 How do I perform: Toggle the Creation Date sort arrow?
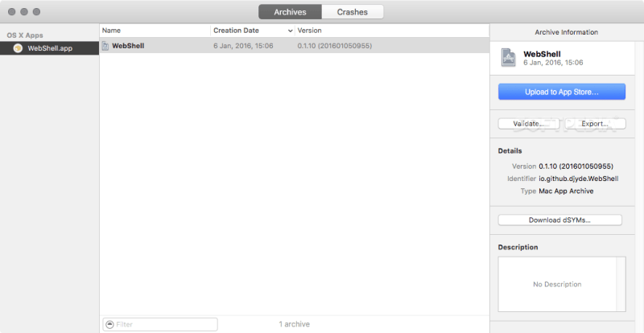(x=291, y=31)
